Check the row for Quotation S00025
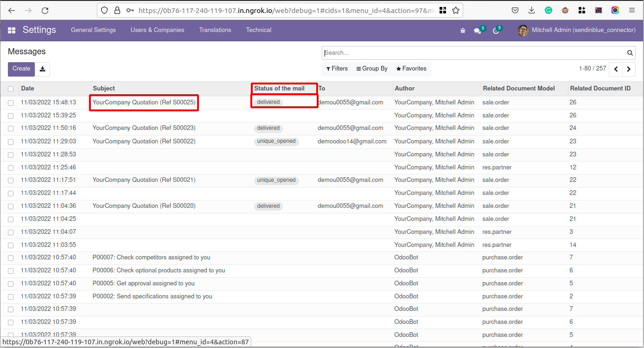 pos(11,103)
